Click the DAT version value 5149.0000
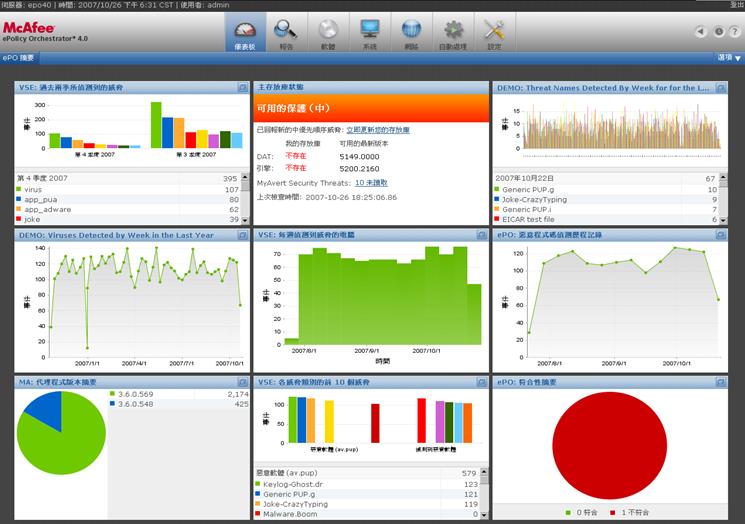This screenshot has height=524, width=745. tap(359, 157)
